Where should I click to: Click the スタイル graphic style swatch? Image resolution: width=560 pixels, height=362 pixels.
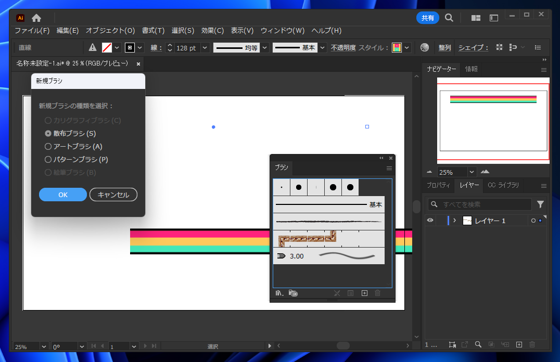396,47
